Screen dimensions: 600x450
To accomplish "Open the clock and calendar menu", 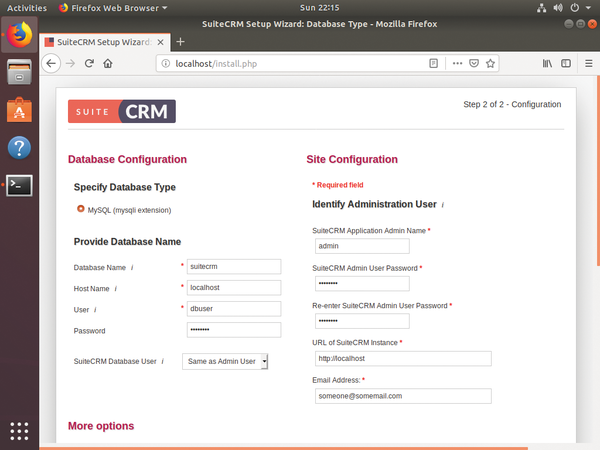I will coord(320,8).
